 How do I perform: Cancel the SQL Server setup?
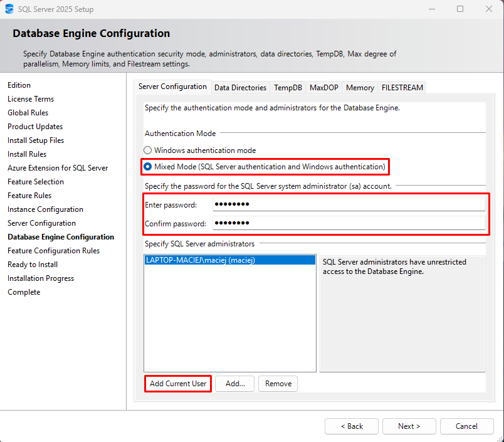467,426
